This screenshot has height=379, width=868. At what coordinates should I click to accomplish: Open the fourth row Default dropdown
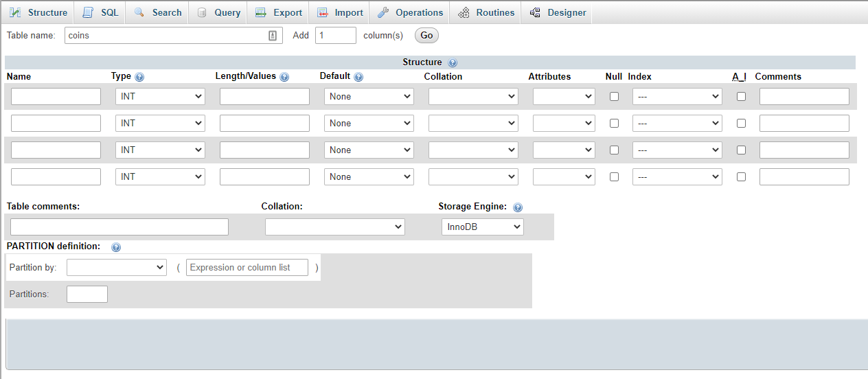click(369, 177)
